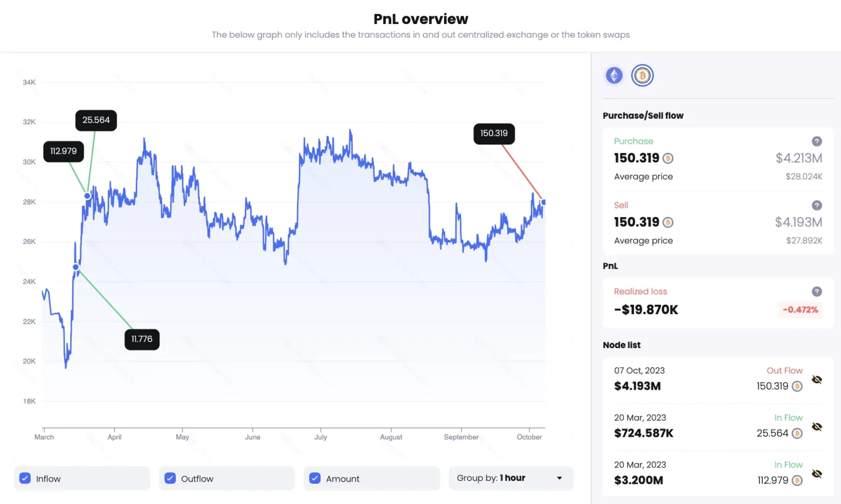Click the BTC symbol beside Sell 150.319
The height and width of the screenshot is (504, 841).
668,222
